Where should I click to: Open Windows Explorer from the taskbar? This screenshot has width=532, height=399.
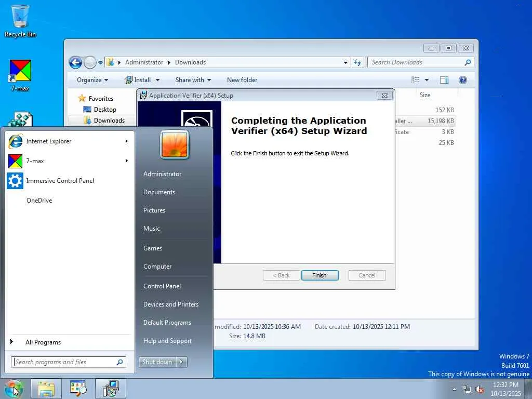tap(46, 389)
